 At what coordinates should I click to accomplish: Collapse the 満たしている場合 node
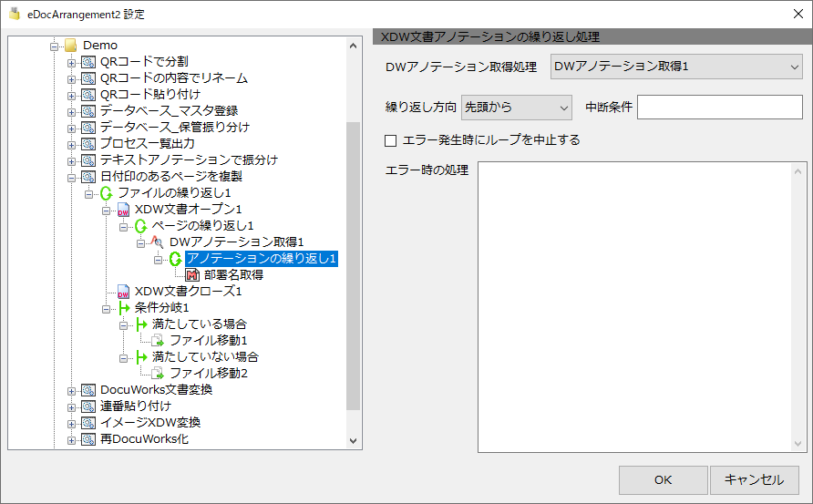pyautogui.click(x=123, y=325)
